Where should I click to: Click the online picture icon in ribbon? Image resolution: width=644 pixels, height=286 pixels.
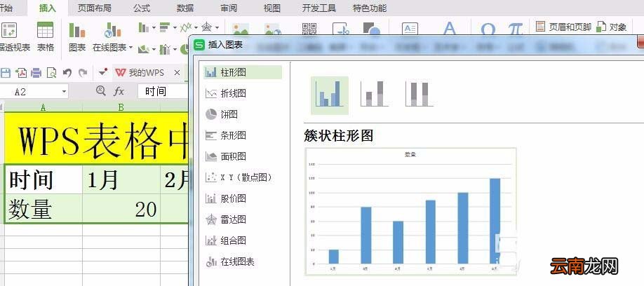point(273,29)
